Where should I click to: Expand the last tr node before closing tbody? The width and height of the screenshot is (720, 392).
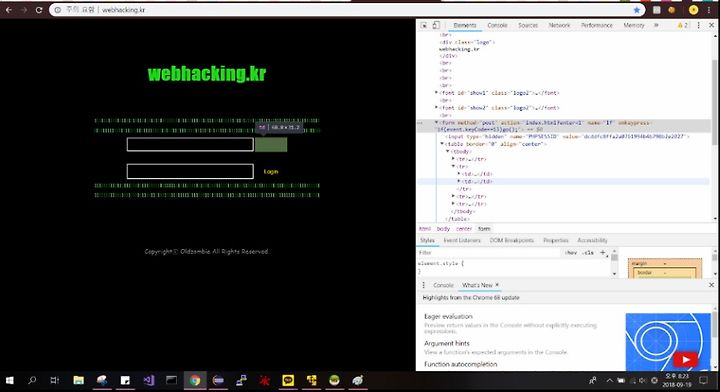click(453, 204)
